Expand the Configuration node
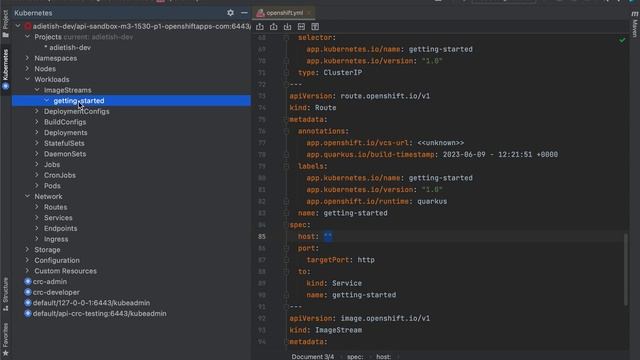 [27, 260]
